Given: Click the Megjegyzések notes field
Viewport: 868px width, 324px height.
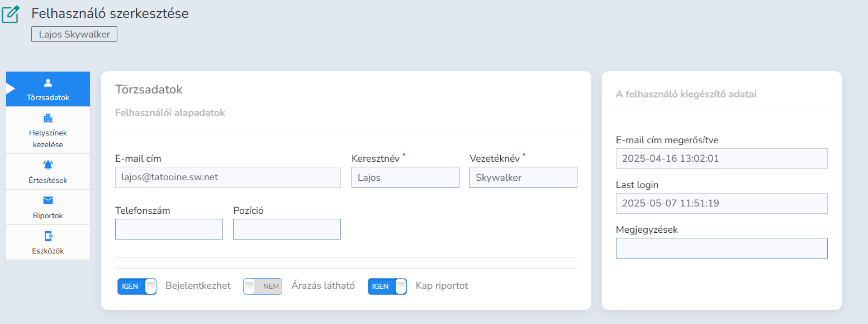Looking at the screenshot, I should pos(721,248).
